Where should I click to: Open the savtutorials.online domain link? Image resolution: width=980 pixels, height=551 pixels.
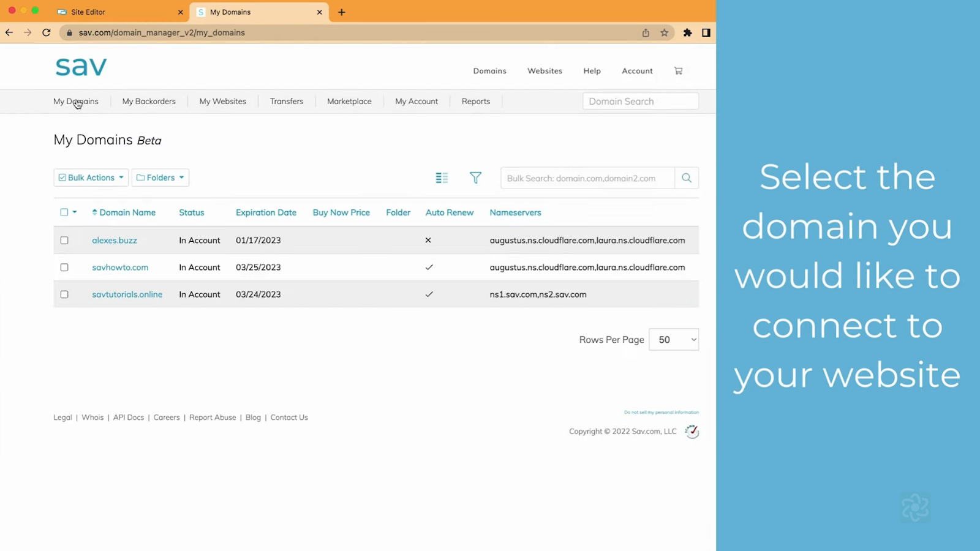(x=127, y=294)
